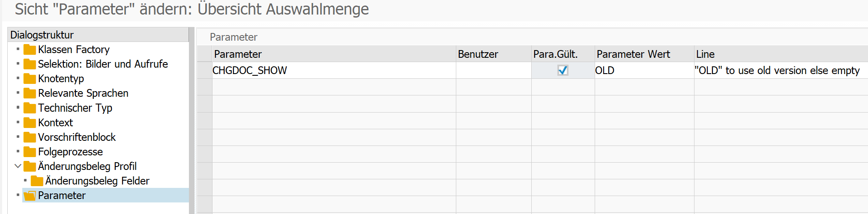Screen dimensions: 868x214
Task: Select Selektion: Bilder und Aufrufe tree node
Action: point(103,64)
